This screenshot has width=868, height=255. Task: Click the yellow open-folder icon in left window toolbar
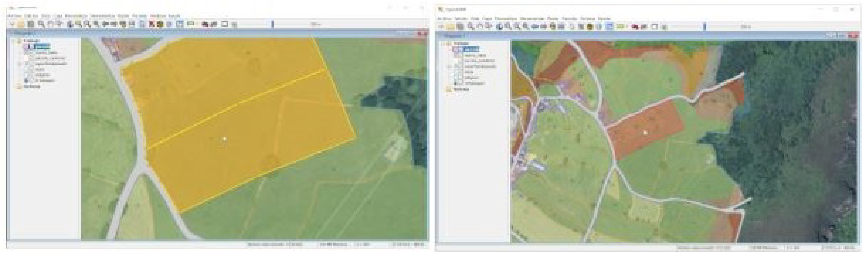pyautogui.click(x=21, y=24)
